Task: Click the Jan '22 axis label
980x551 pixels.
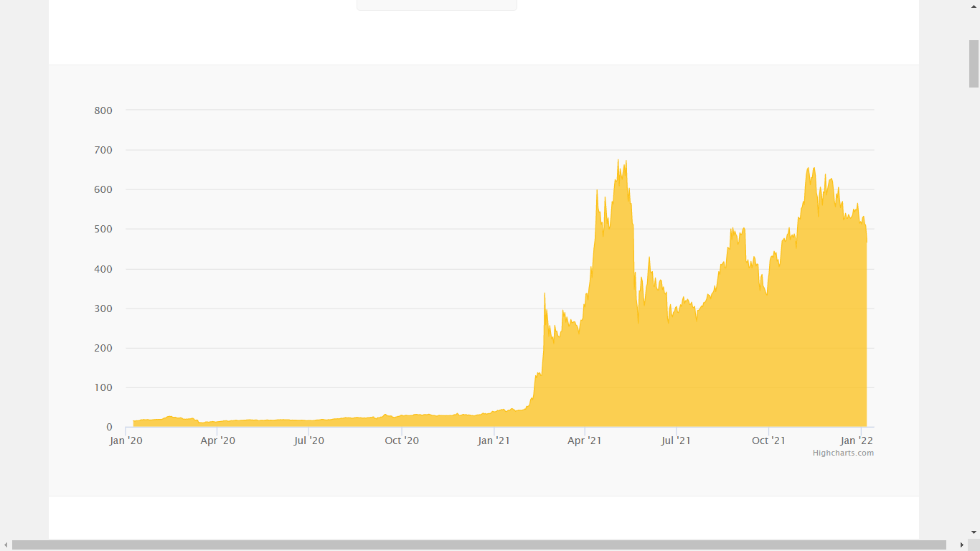Action: click(x=857, y=441)
